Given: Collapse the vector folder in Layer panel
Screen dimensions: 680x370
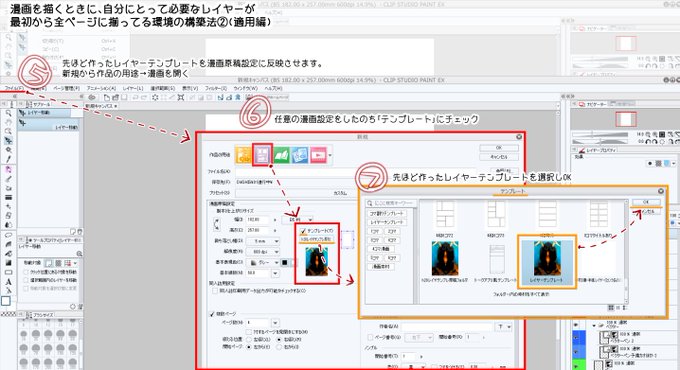Looking at the screenshot, I should pos(594,325).
